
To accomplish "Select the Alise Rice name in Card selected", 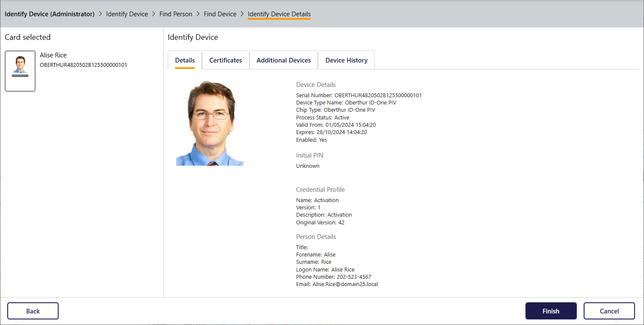I will [53, 55].
